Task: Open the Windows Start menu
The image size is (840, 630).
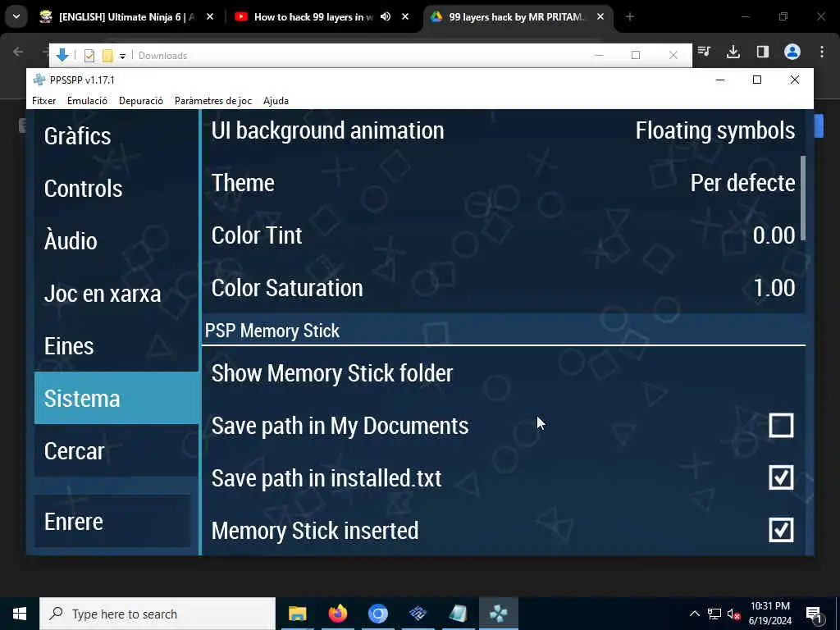Action: (20, 614)
